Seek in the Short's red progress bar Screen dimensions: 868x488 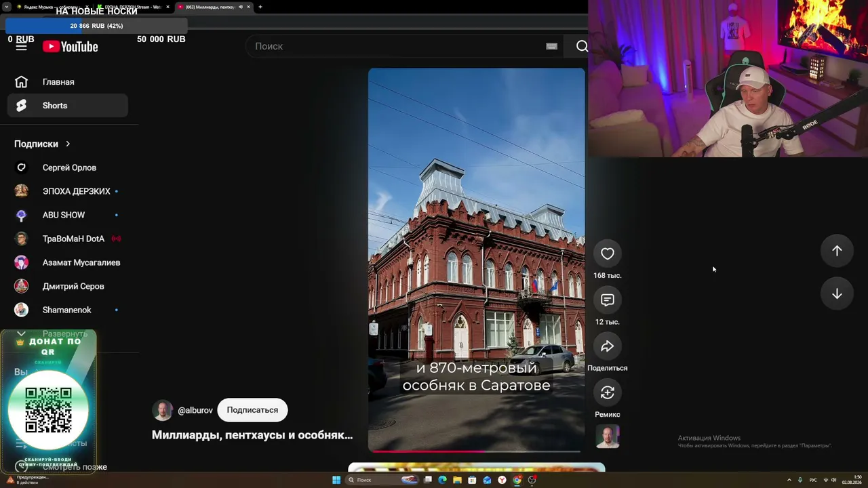(x=476, y=451)
